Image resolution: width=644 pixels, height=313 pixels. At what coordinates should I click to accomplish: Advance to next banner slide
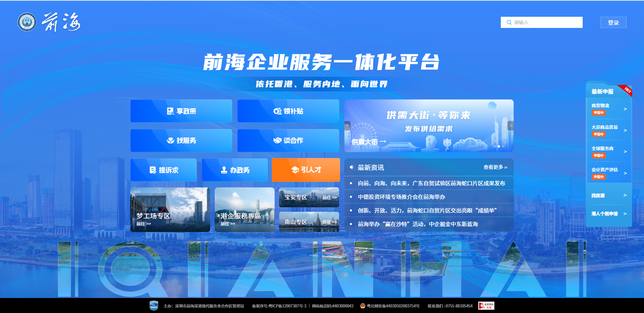tap(511, 126)
